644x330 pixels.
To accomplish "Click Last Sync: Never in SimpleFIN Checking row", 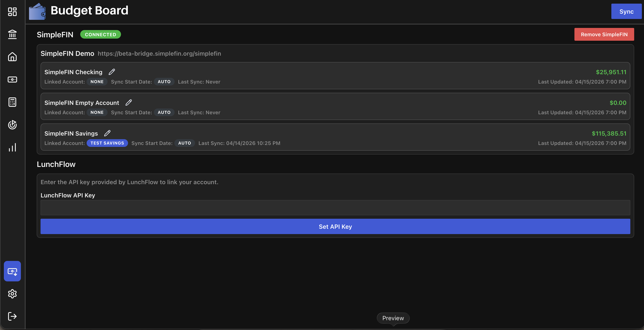I will (x=199, y=82).
